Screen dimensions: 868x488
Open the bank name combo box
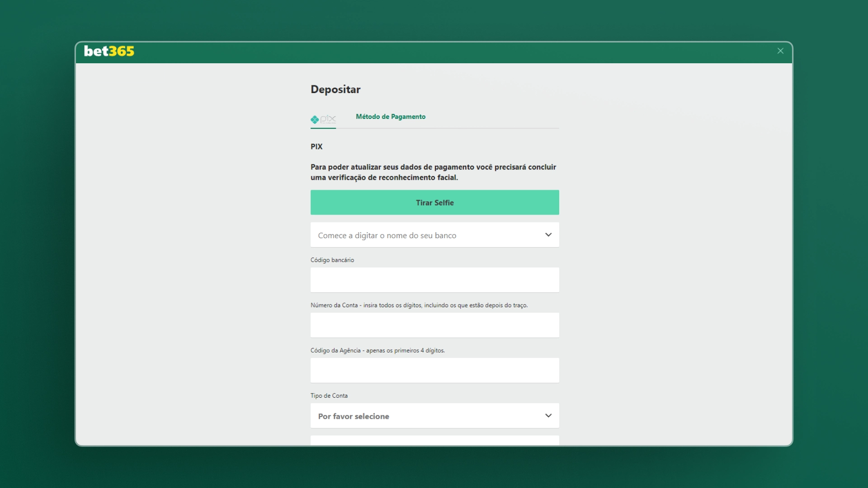coord(435,235)
